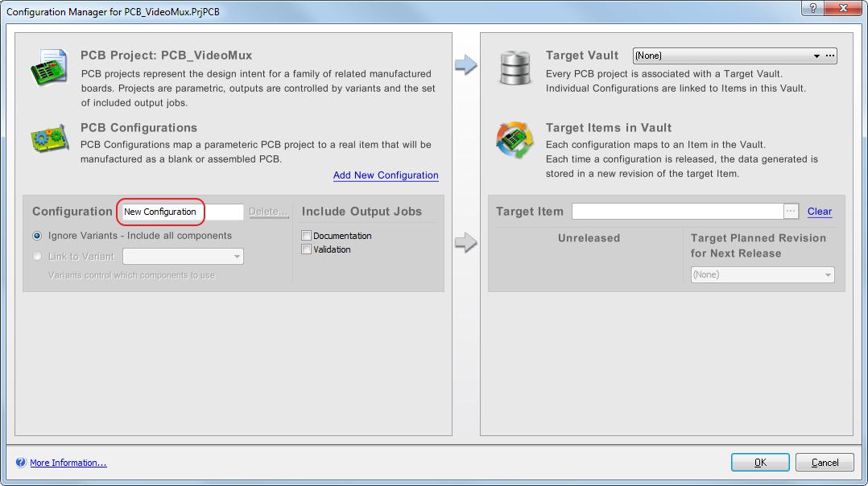
Task: Enable the Documentation output job checkbox
Action: [307, 236]
